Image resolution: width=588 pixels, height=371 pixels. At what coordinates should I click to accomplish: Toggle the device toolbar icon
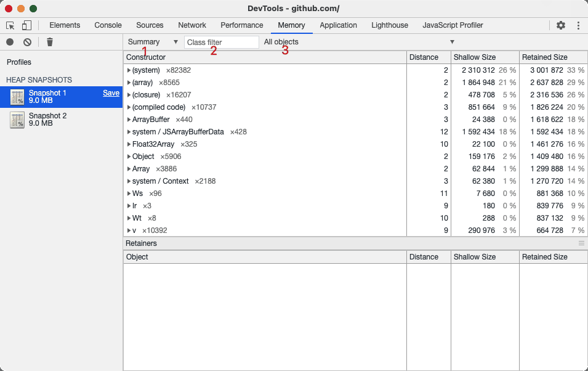26,25
